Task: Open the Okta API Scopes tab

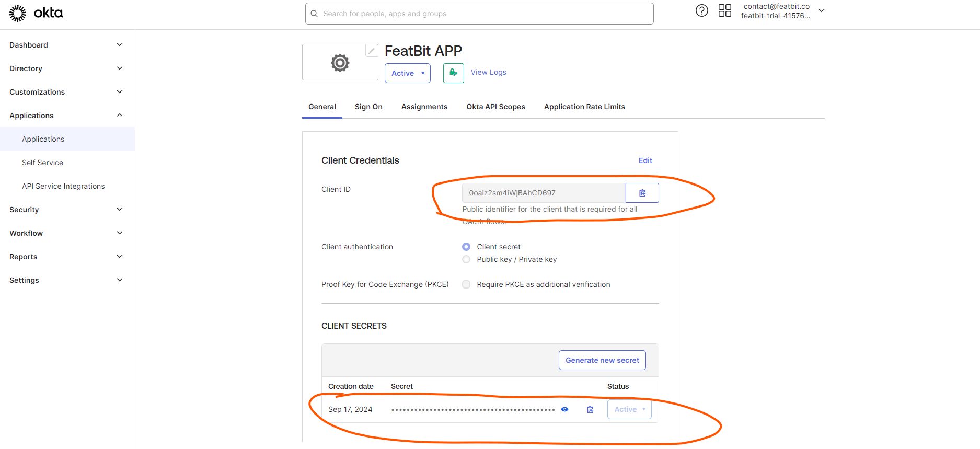Action: click(495, 107)
